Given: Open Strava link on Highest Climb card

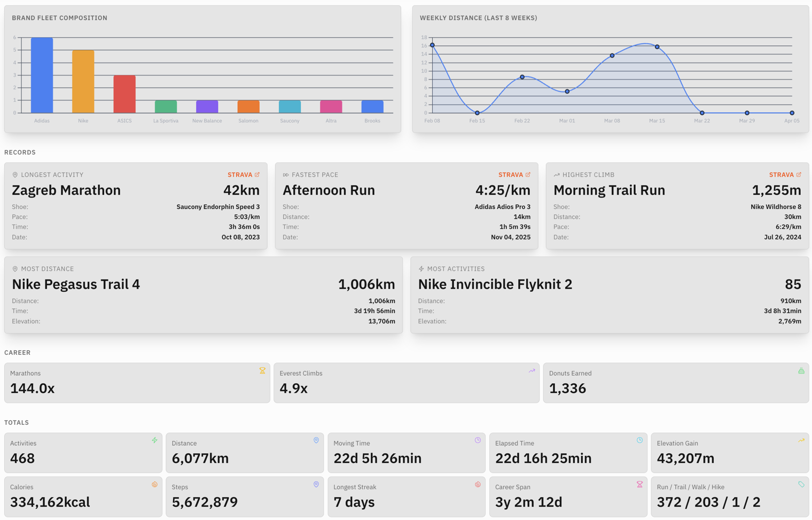Looking at the screenshot, I should (x=785, y=175).
